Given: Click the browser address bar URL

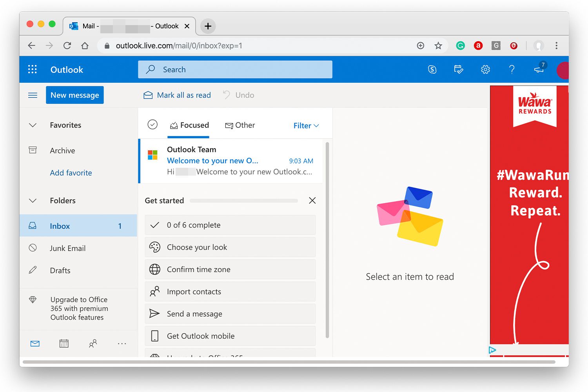Looking at the screenshot, I should coord(179,46).
